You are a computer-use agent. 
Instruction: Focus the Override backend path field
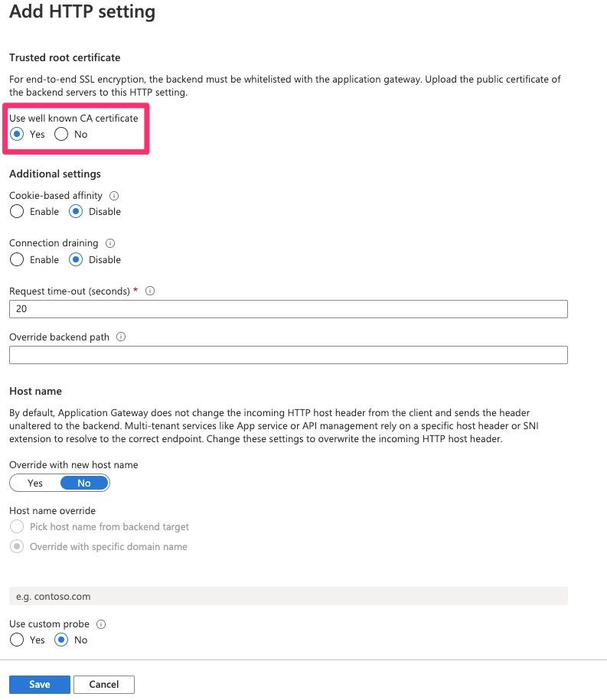click(289, 355)
